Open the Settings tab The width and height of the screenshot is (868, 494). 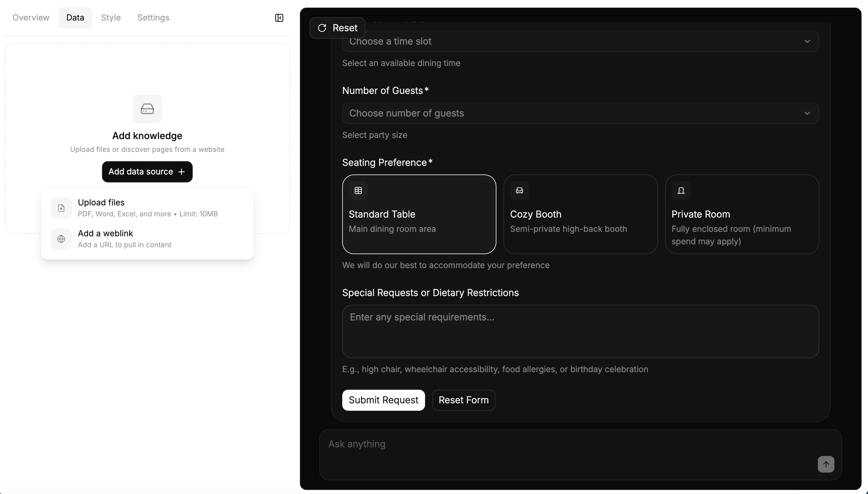point(153,18)
